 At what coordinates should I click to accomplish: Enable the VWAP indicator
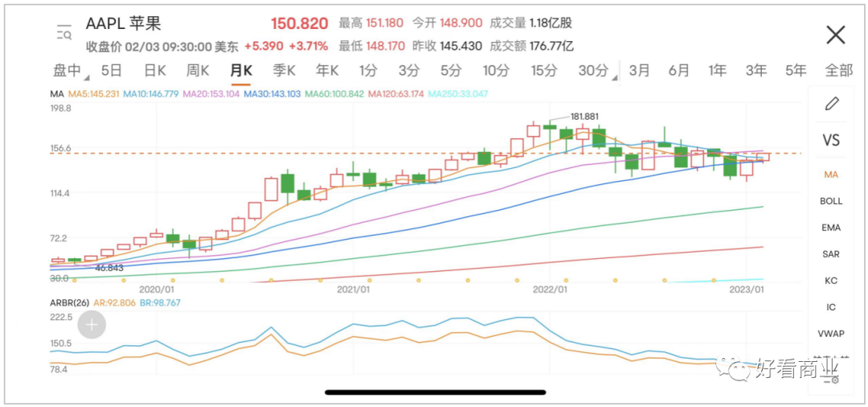[x=831, y=334]
